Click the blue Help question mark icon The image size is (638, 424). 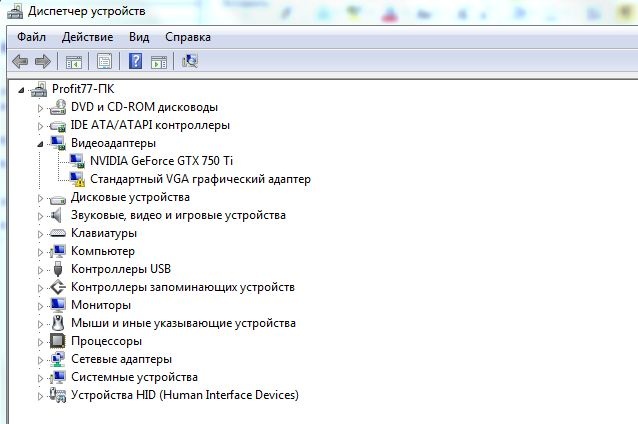click(135, 62)
